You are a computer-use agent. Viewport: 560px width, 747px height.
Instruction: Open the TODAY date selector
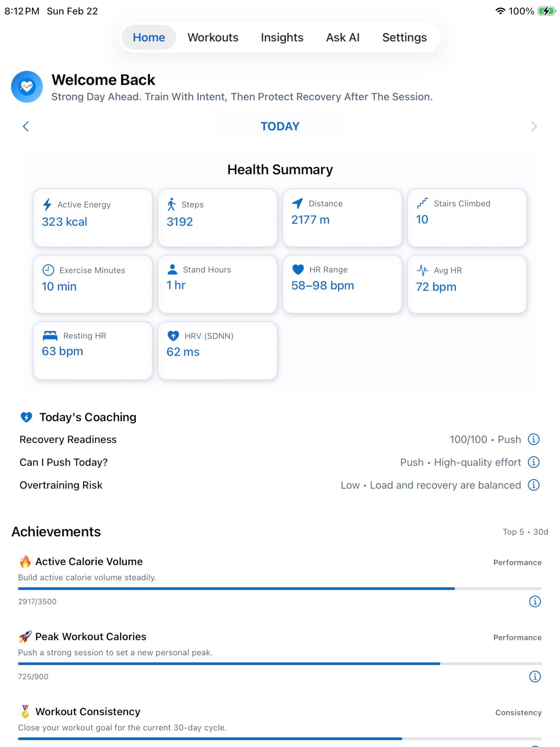(x=280, y=126)
